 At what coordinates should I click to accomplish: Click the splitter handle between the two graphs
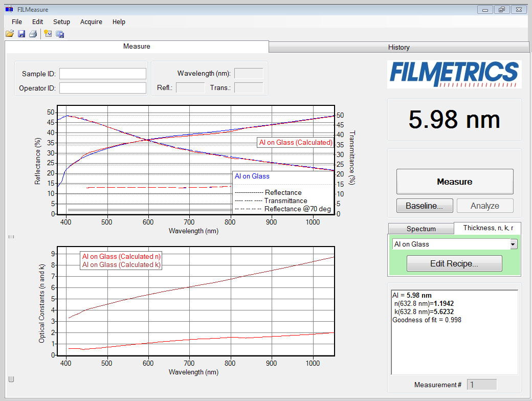(x=11, y=237)
